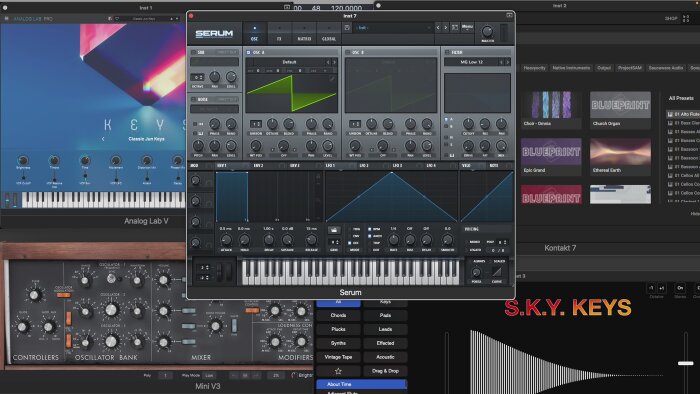Click the OSC A WT POS knob
Viewport: 700px width, 394px height.
256,145
